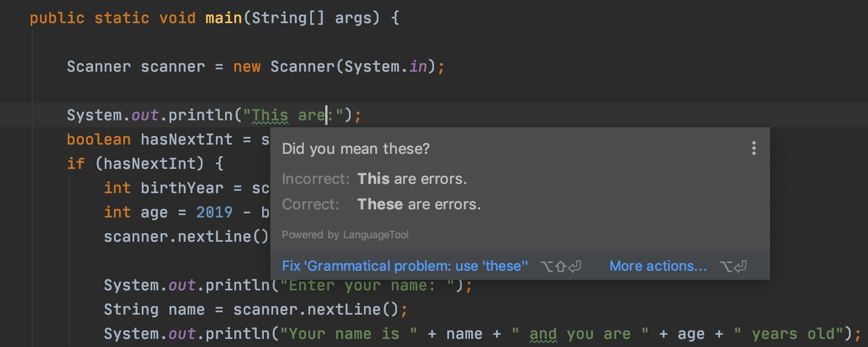Click the 'These are errors.' correct example
Viewport: 868px width, 347px height.
(x=419, y=204)
